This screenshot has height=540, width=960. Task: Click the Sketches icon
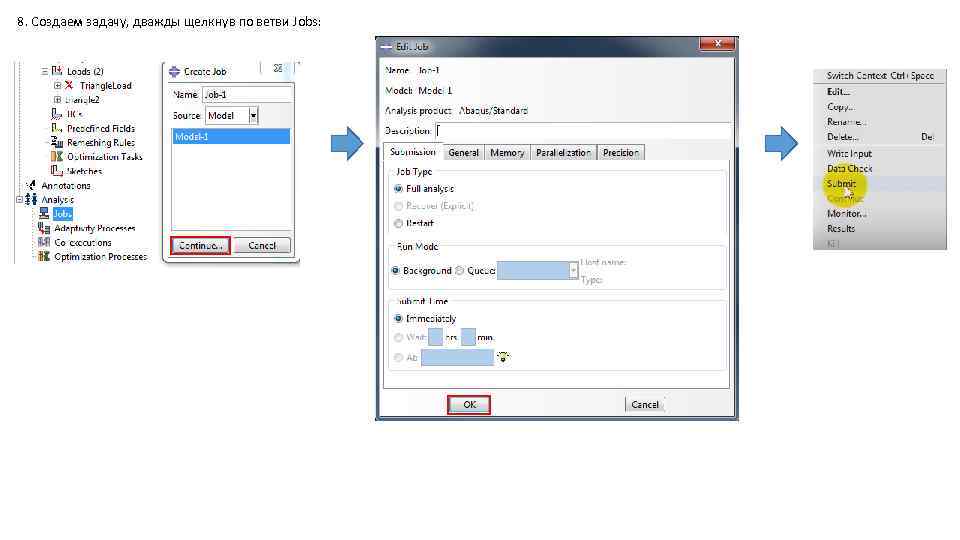tap(56, 170)
